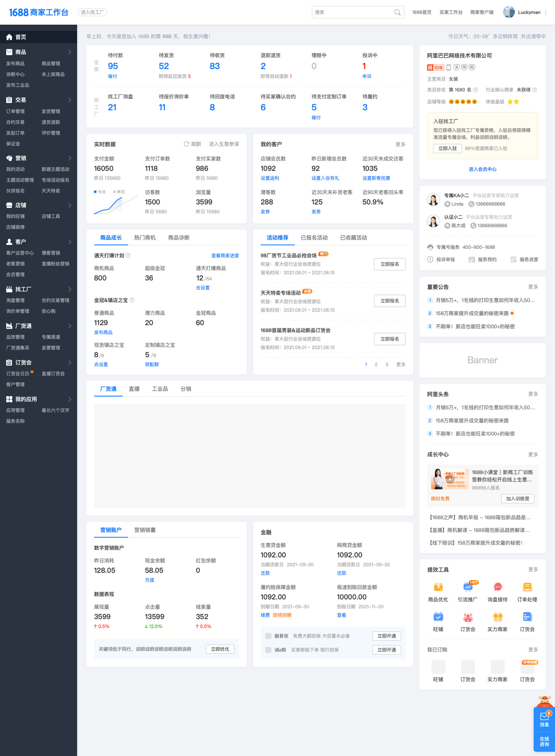
Task: Open 进入生意参谋 link
Action: point(224,144)
